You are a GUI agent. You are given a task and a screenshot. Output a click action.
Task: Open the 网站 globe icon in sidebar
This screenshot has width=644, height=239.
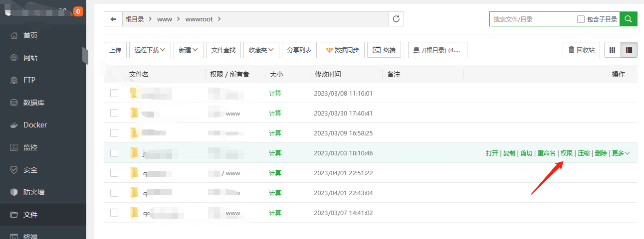pyautogui.click(x=14, y=58)
